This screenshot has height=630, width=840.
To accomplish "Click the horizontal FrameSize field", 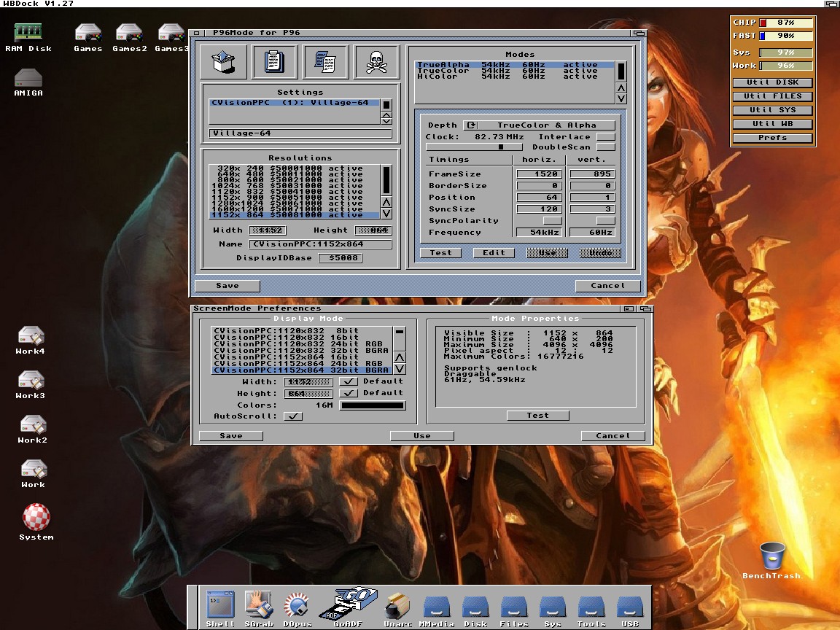I will pos(539,174).
